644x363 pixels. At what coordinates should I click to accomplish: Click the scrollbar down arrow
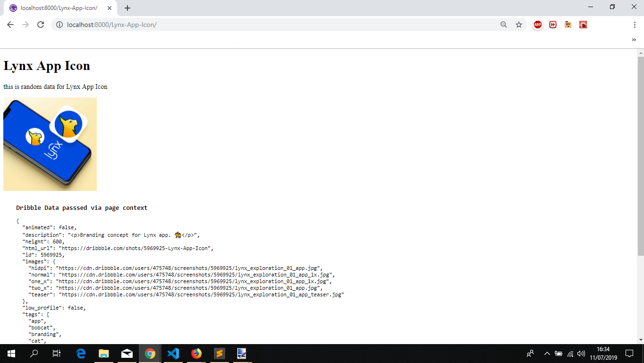pyautogui.click(x=641, y=340)
